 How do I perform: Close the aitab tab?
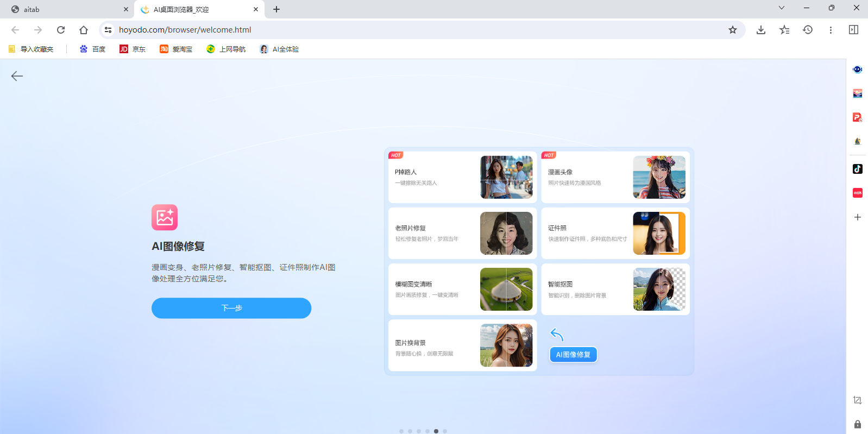pyautogui.click(x=126, y=9)
